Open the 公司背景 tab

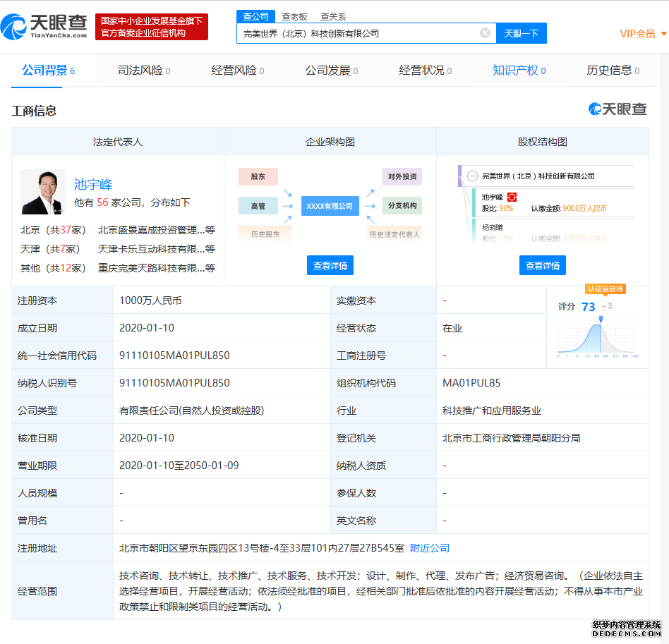tap(48, 71)
